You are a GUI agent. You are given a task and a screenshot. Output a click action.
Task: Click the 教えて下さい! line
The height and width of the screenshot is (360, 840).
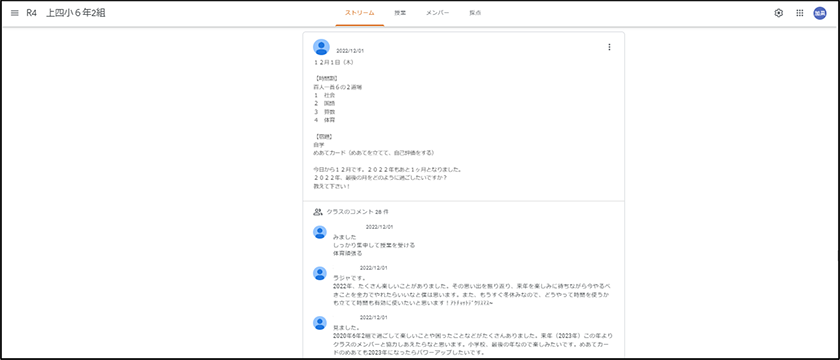click(x=332, y=186)
